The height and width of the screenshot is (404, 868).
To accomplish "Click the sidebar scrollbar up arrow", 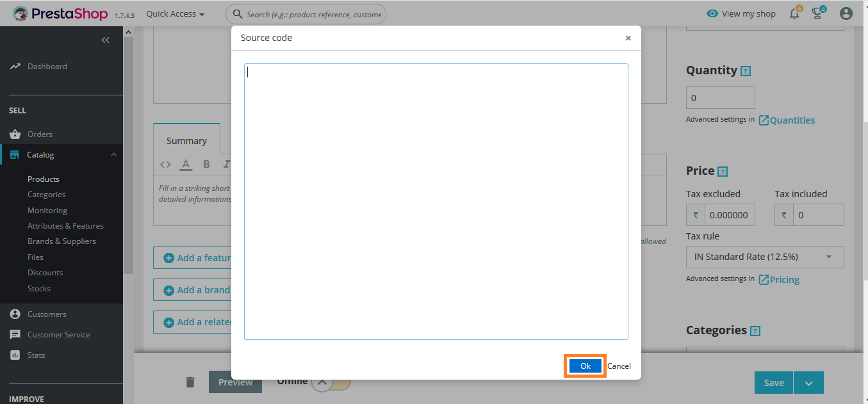I will pyautogui.click(x=128, y=32).
